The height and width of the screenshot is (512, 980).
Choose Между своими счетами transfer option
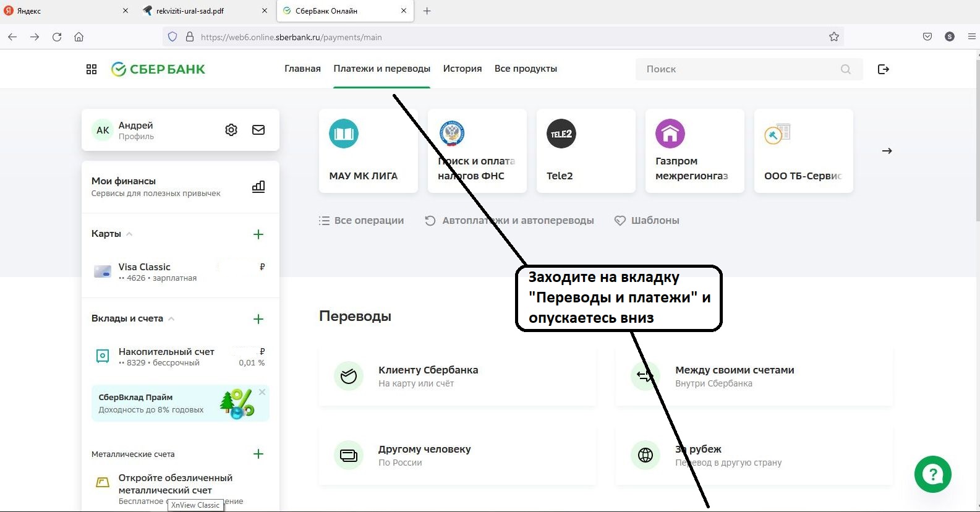pyautogui.click(x=754, y=376)
